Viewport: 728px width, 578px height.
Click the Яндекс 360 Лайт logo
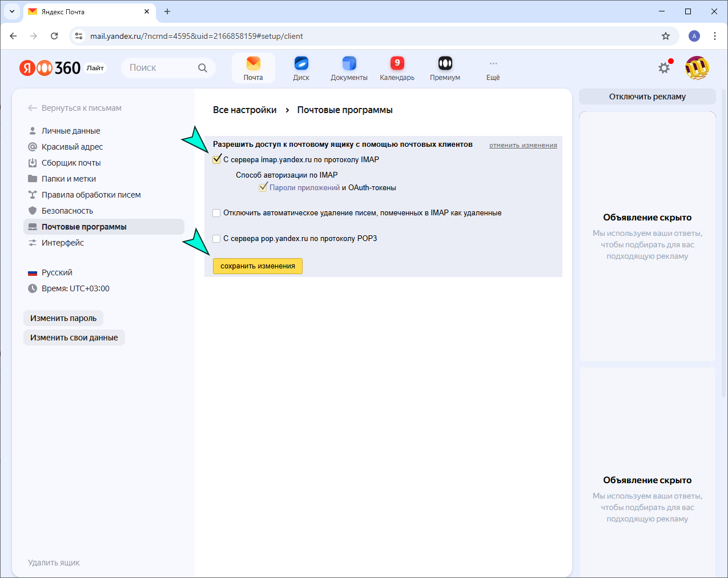point(49,67)
